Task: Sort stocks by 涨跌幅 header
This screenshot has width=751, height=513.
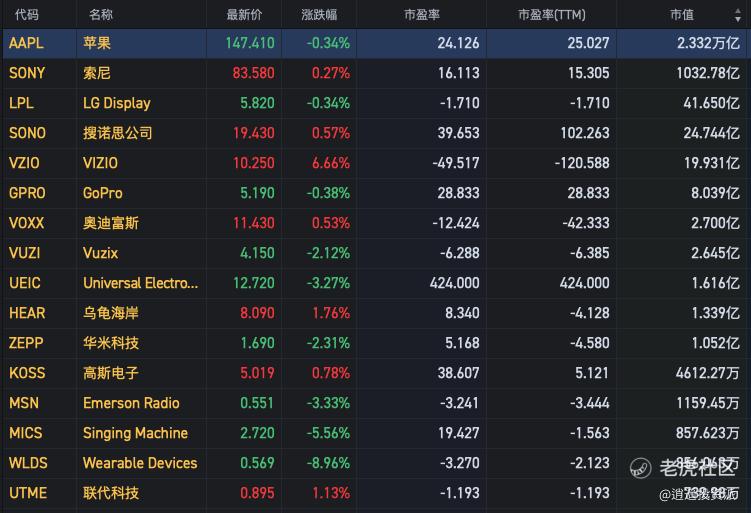Action: coord(319,14)
